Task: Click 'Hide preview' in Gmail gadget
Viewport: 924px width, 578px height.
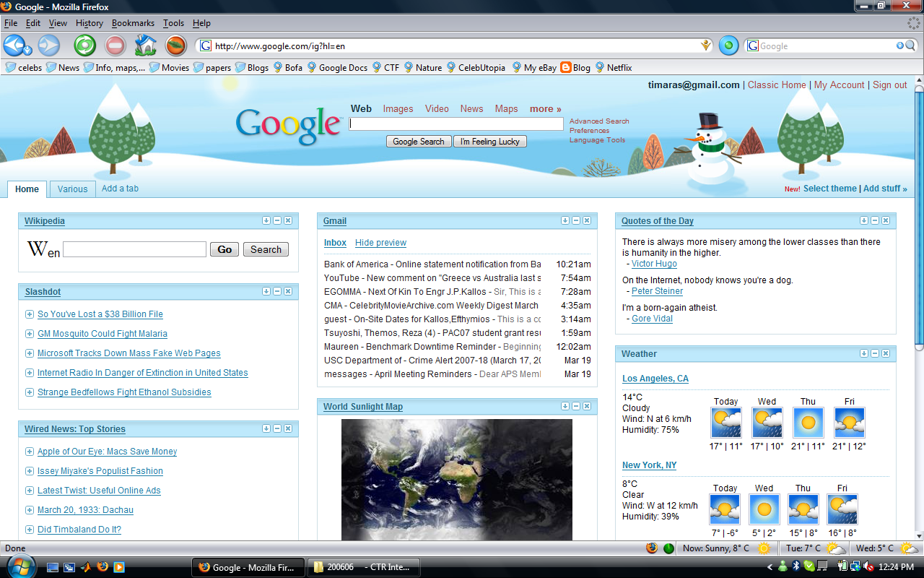Action: tap(380, 243)
